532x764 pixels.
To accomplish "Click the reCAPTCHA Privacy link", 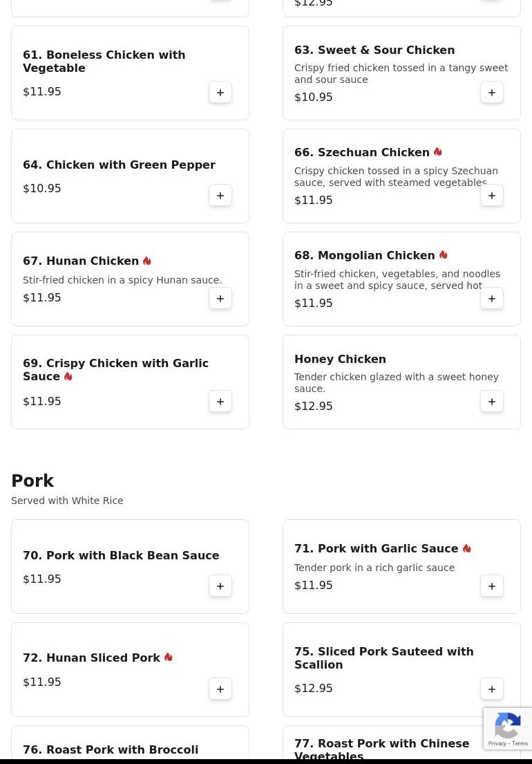I will click(x=497, y=743).
